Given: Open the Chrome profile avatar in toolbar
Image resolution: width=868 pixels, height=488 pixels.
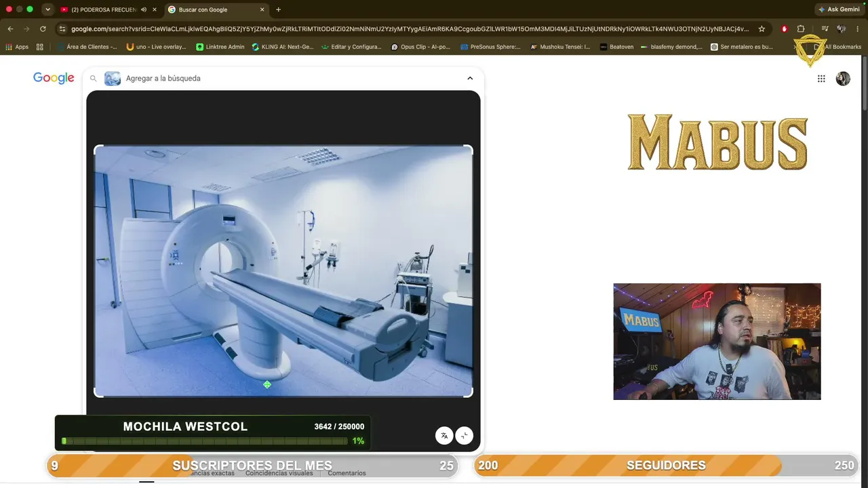Looking at the screenshot, I should pos(842,29).
